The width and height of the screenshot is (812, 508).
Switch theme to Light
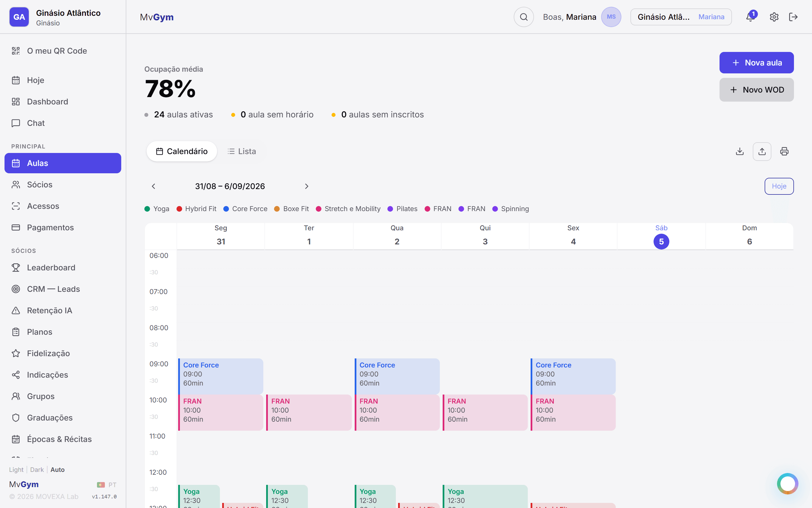coord(16,470)
